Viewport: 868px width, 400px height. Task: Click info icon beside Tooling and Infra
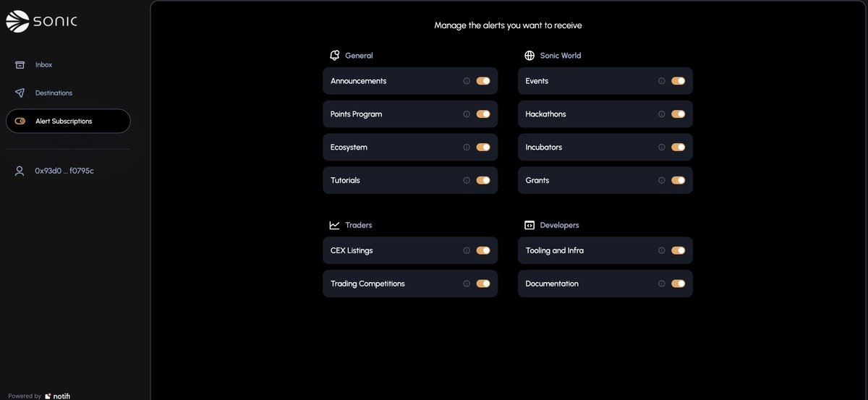[x=661, y=251]
